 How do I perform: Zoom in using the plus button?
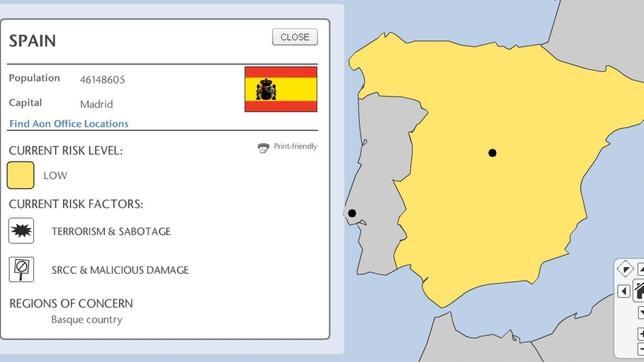(x=641, y=334)
